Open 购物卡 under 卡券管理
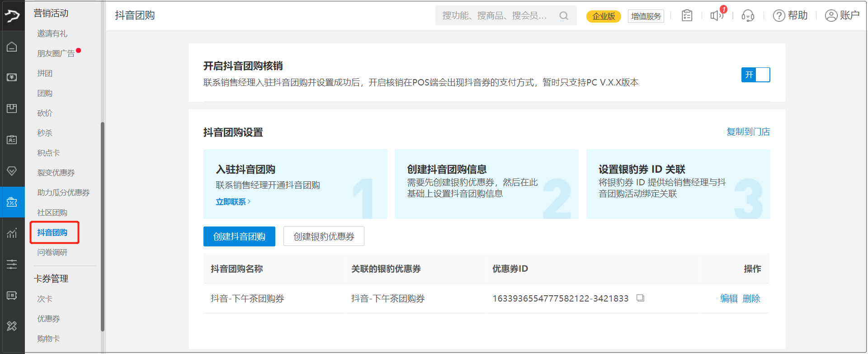 (48, 339)
